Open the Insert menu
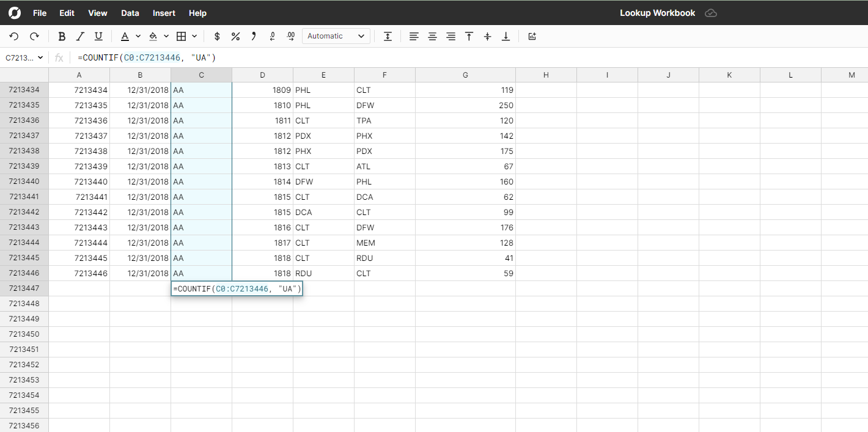 point(164,13)
